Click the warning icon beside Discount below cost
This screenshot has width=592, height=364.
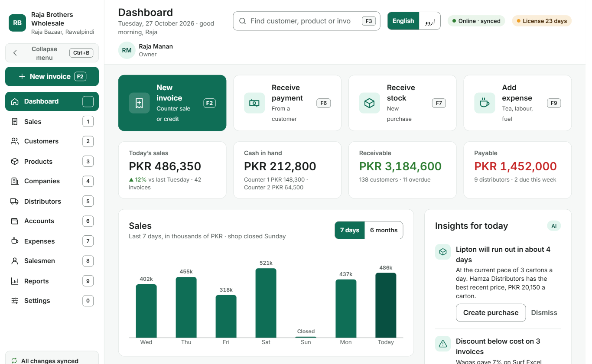pos(443,344)
